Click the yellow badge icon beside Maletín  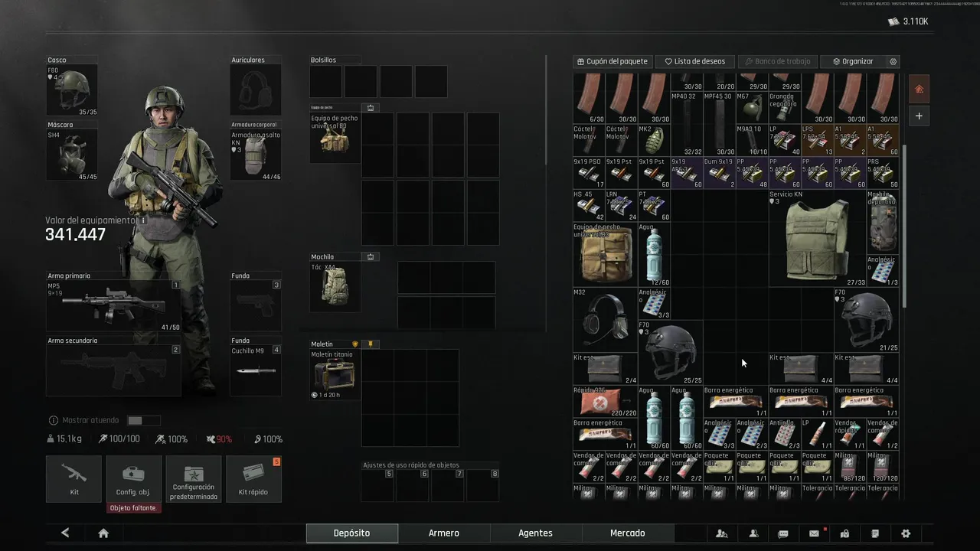371,344
